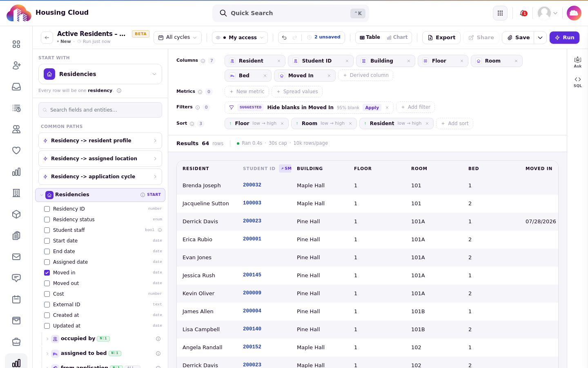Dismiss the suggested Hide blanks filter
Viewport: 588px width, 368px height.
387,108
